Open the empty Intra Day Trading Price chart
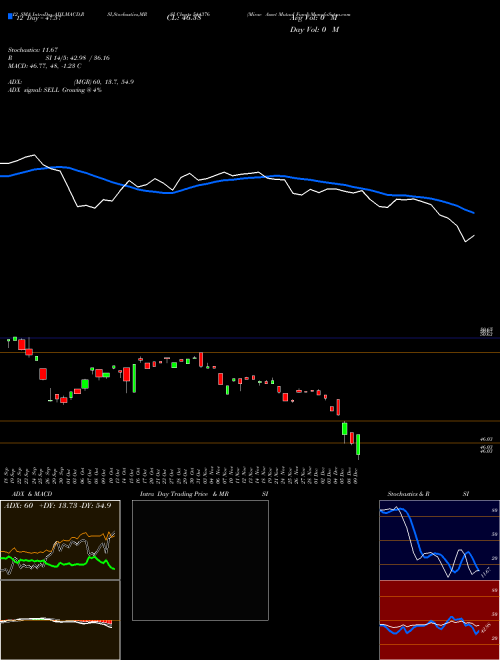Viewport: 500px width, 660px height. (x=200, y=560)
